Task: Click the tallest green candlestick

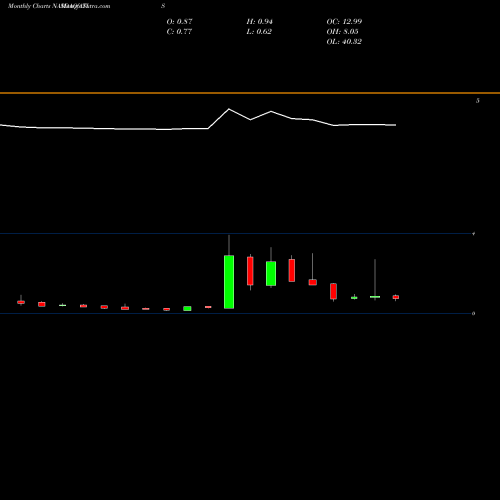Action: coord(229,282)
